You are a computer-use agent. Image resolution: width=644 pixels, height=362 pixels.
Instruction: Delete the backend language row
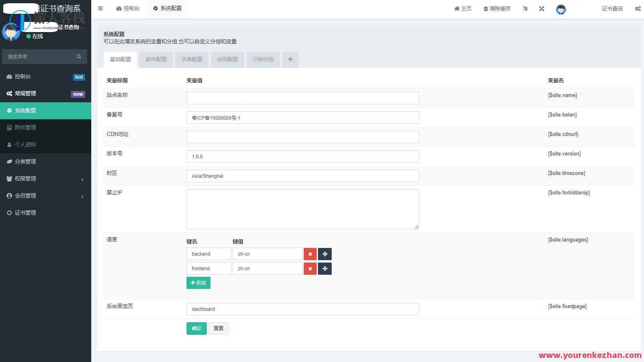310,254
